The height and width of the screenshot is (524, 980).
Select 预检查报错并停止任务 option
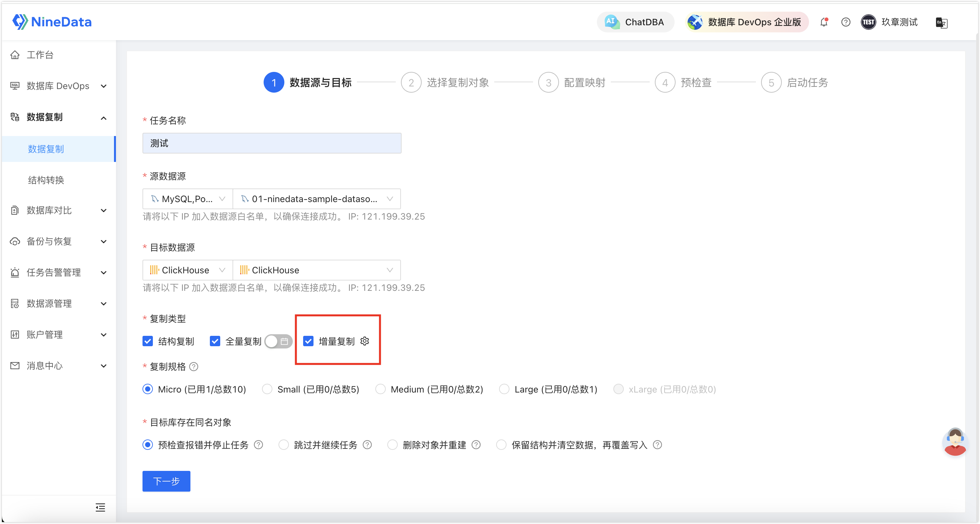[x=148, y=444]
